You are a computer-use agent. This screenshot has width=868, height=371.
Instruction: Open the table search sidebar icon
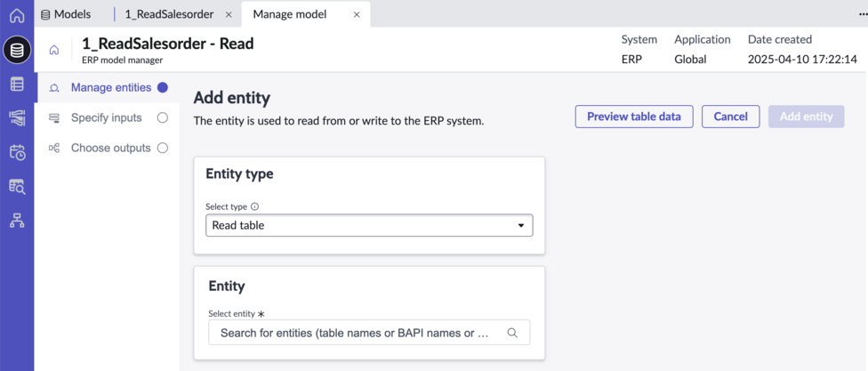(17, 187)
